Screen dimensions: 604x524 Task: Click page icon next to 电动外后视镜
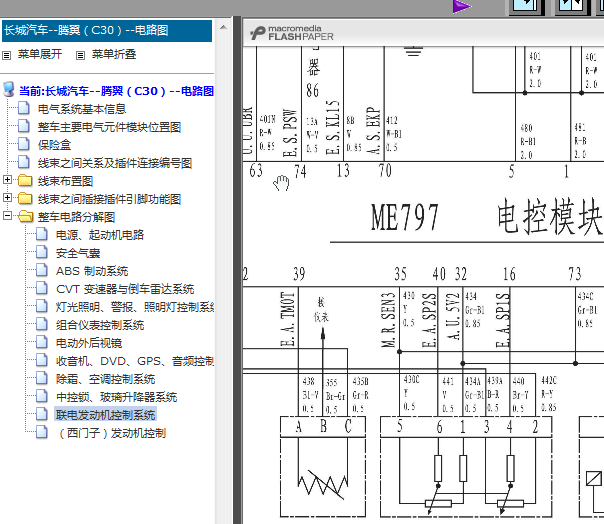pyautogui.click(x=42, y=342)
